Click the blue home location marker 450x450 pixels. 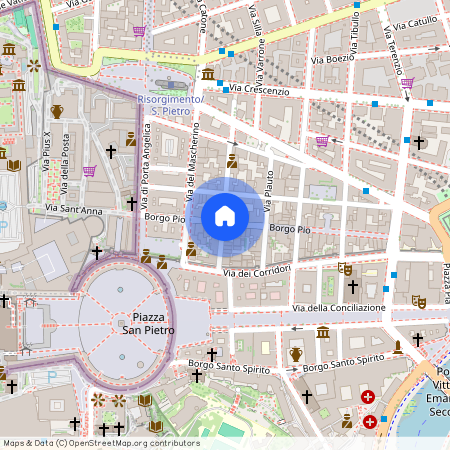pyautogui.click(x=225, y=217)
